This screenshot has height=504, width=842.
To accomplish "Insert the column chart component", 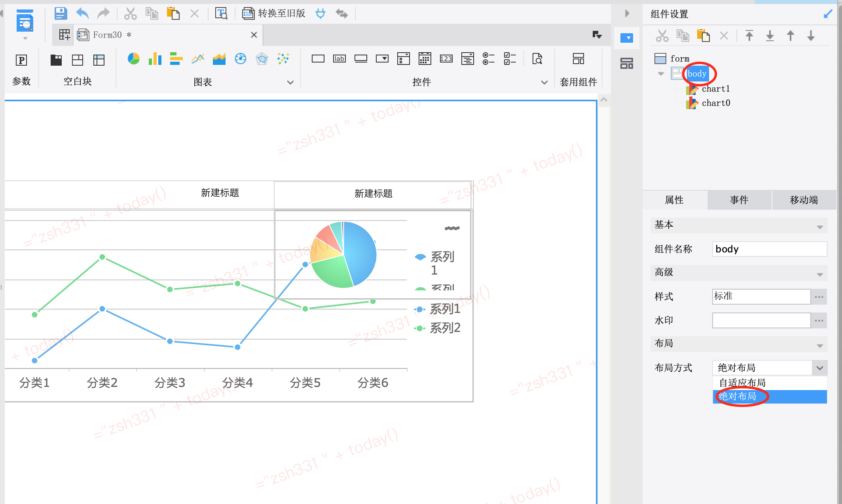I will [x=155, y=59].
